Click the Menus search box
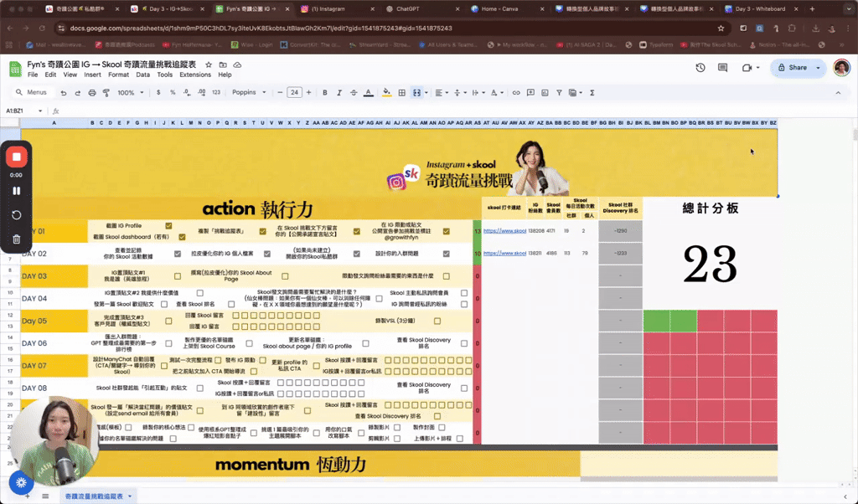Viewport: 858px width, 504px height. pyautogui.click(x=32, y=92)
